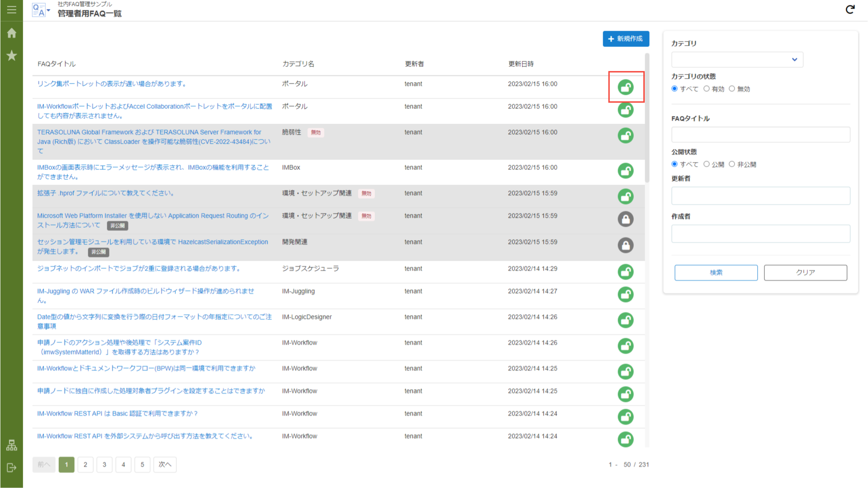Select カテゴリの状態 無効 radio
The image size is (868, 488).
pos(731,89)
